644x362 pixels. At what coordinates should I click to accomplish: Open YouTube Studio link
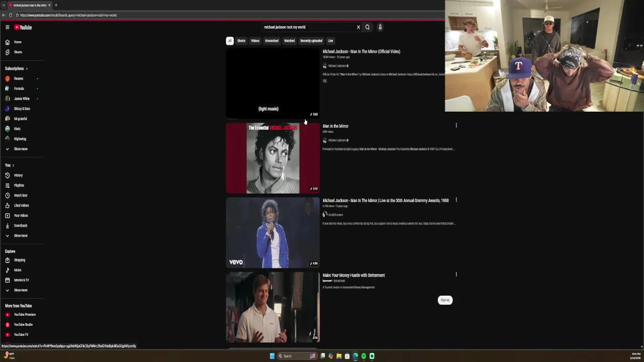point(22,325)
